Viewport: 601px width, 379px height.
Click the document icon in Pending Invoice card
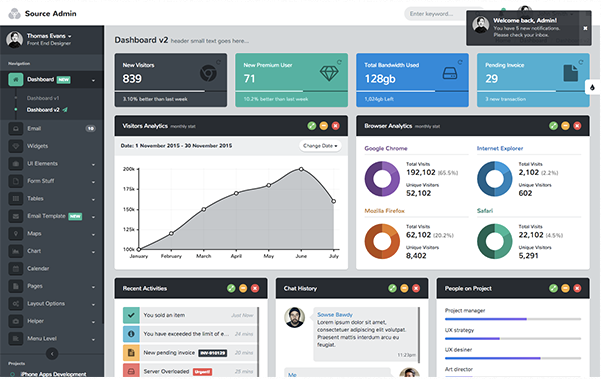[x=571, y=73]
